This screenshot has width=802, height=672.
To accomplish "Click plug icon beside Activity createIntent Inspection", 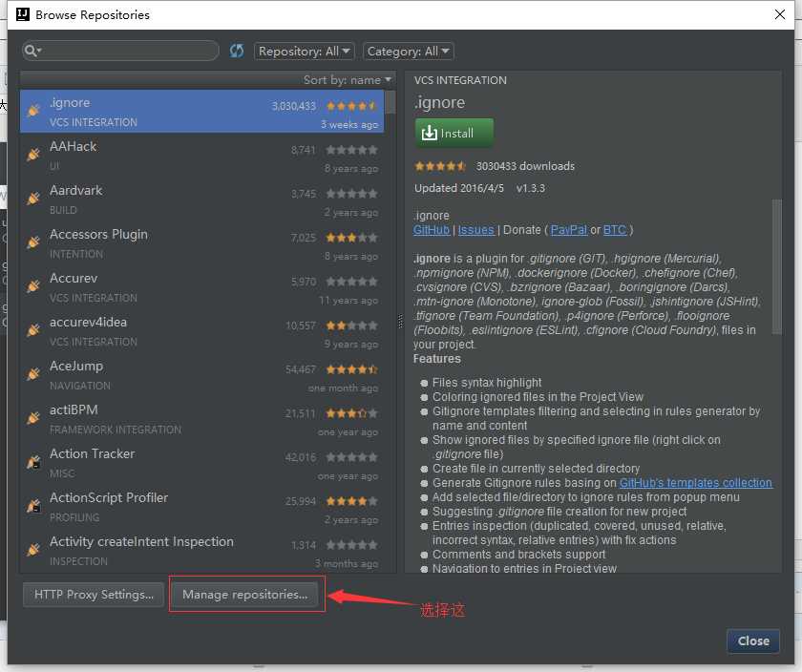I will 33,550.
